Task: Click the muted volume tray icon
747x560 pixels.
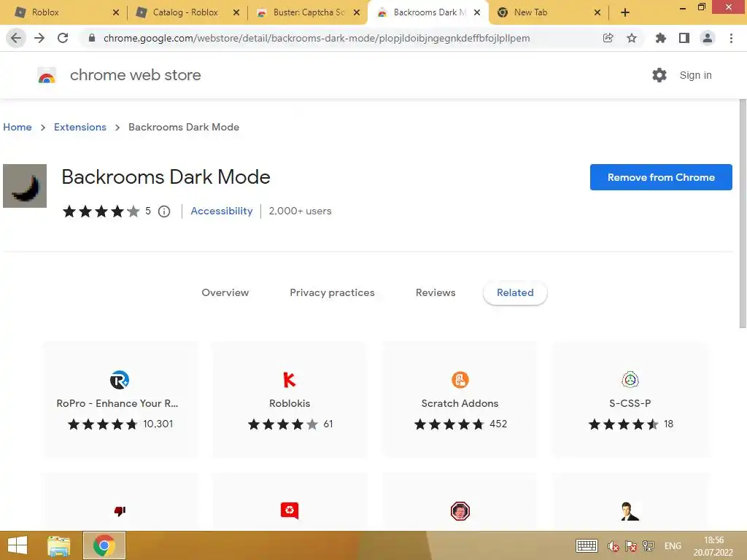Action: point(613,546)
